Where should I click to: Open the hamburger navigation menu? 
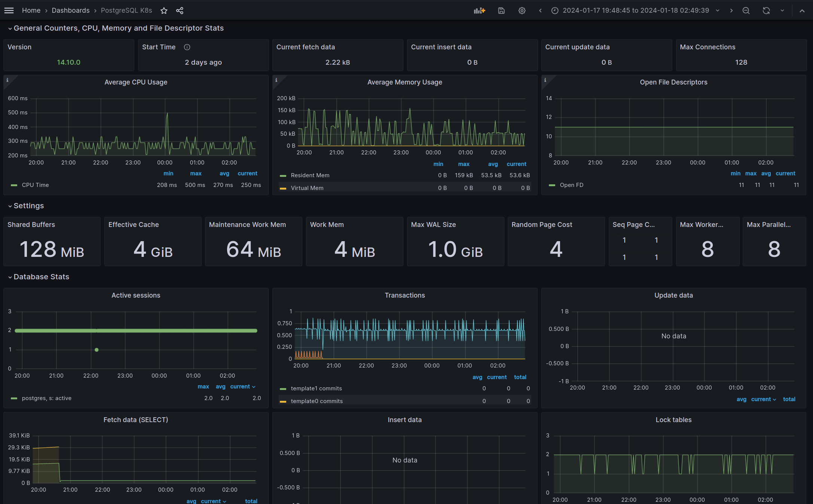9,10
